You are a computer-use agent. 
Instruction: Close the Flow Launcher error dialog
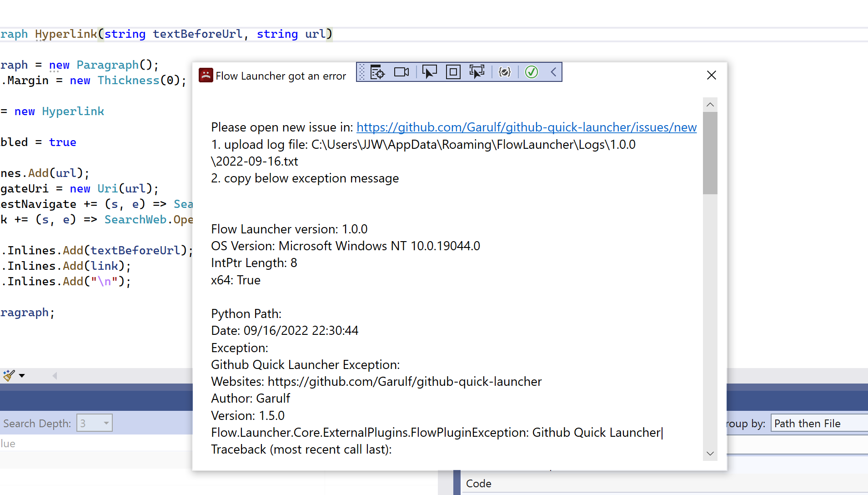pyautogui.click(x=712, y=75)
